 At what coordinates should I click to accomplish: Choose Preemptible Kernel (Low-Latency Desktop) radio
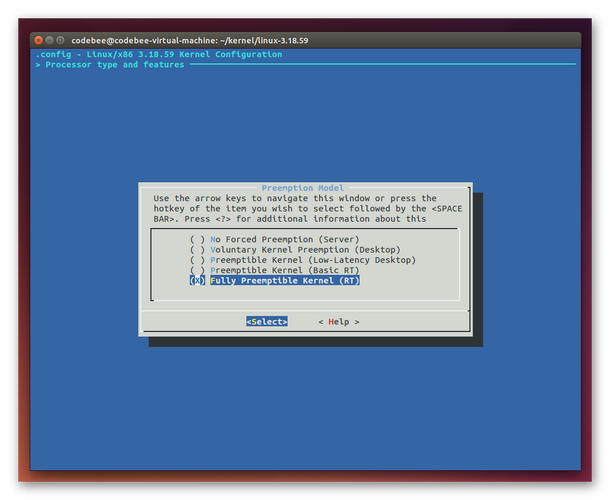pyautogui.click(x=197, y=260)
